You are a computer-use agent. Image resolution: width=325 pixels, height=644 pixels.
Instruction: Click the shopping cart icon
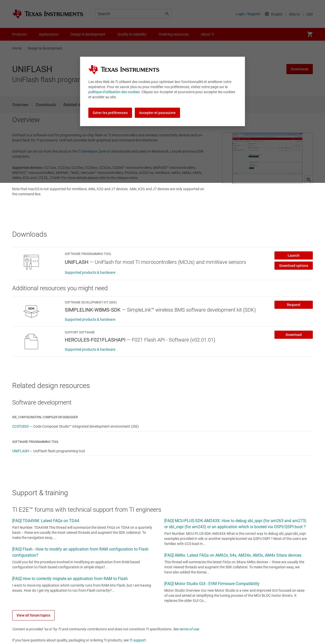coord(310,34)
